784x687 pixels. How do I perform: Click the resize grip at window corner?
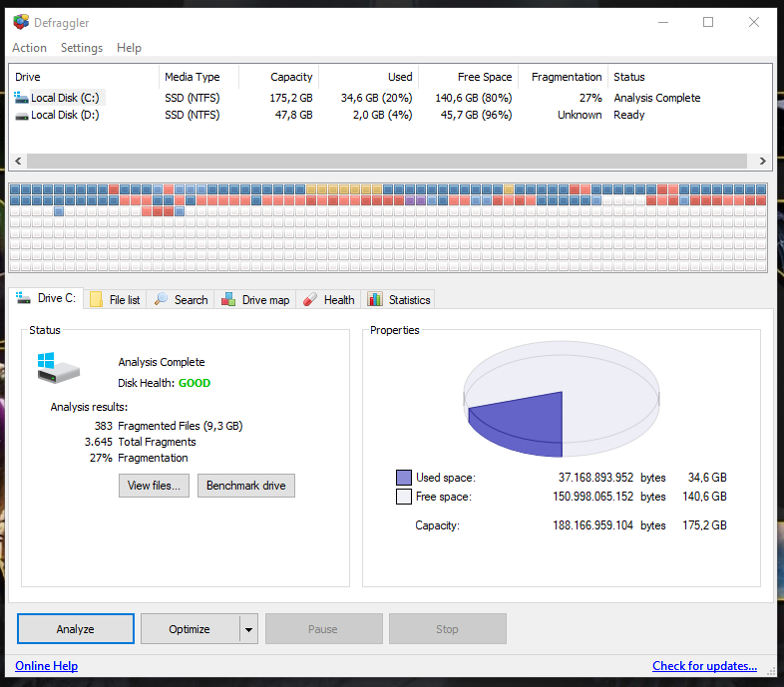coord(771,671)
